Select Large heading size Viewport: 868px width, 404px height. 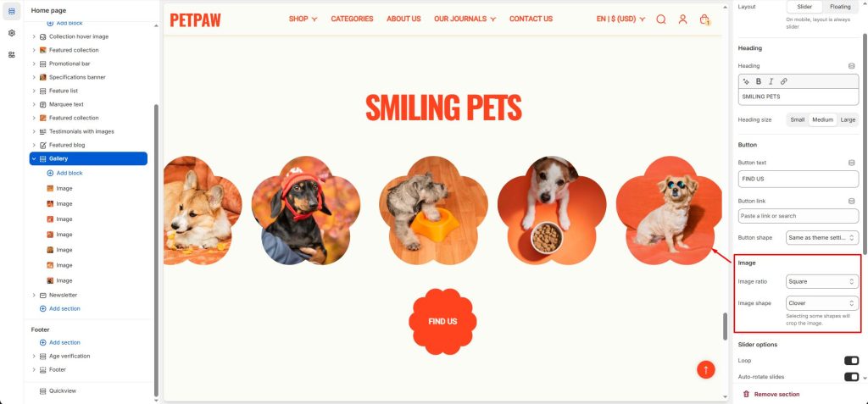(848, 119)
